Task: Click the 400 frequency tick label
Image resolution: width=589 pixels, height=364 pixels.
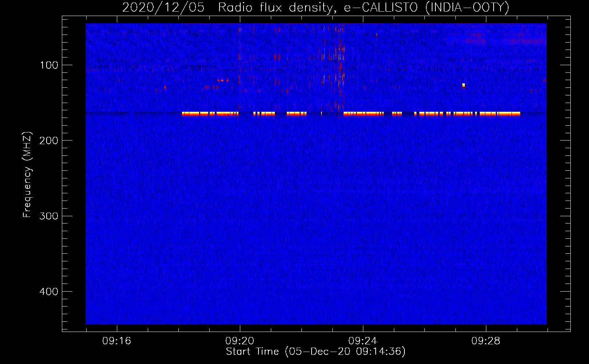Action: (x=49, y=292)
